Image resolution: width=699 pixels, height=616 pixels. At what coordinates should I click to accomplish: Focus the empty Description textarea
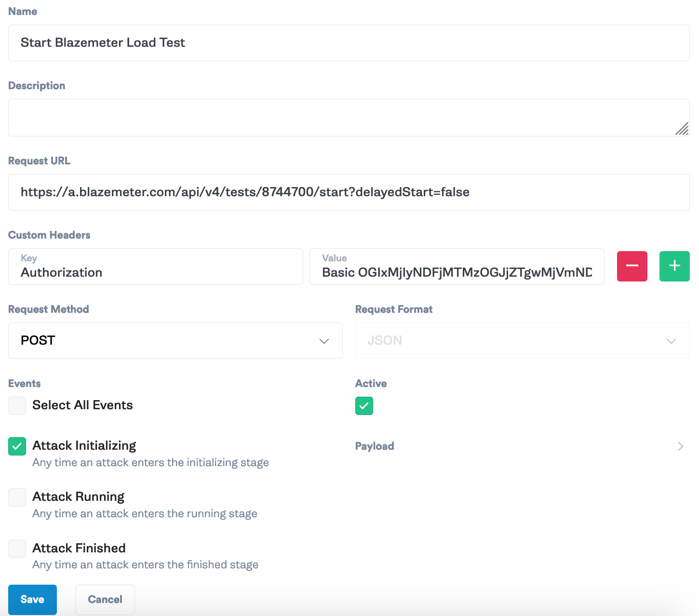point(349,118)
